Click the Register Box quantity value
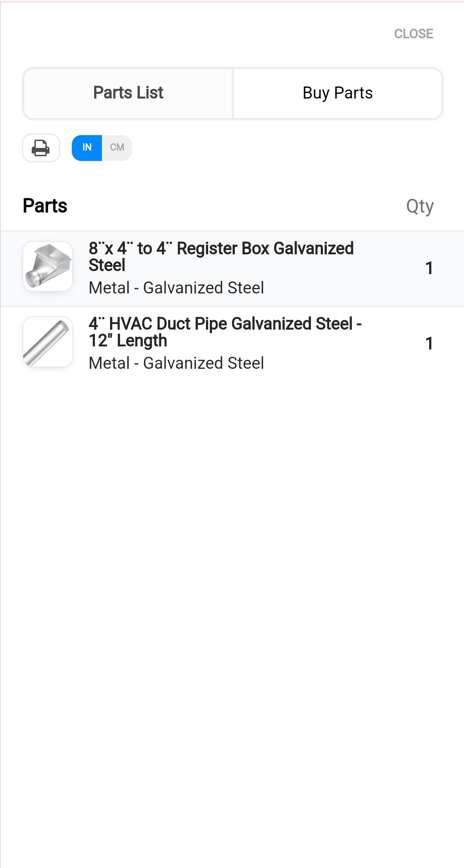This screenshot has height=868, width=464. (429, 268)
